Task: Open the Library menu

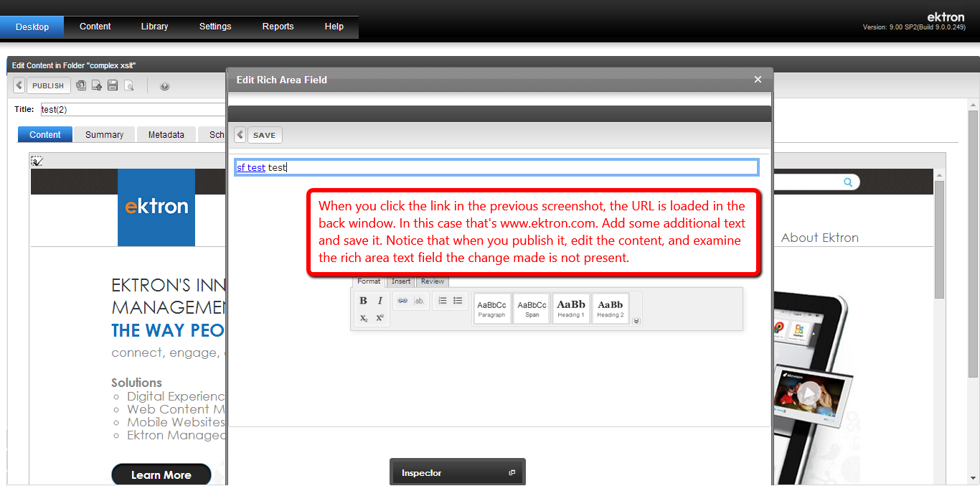Action: pos(154,27)
